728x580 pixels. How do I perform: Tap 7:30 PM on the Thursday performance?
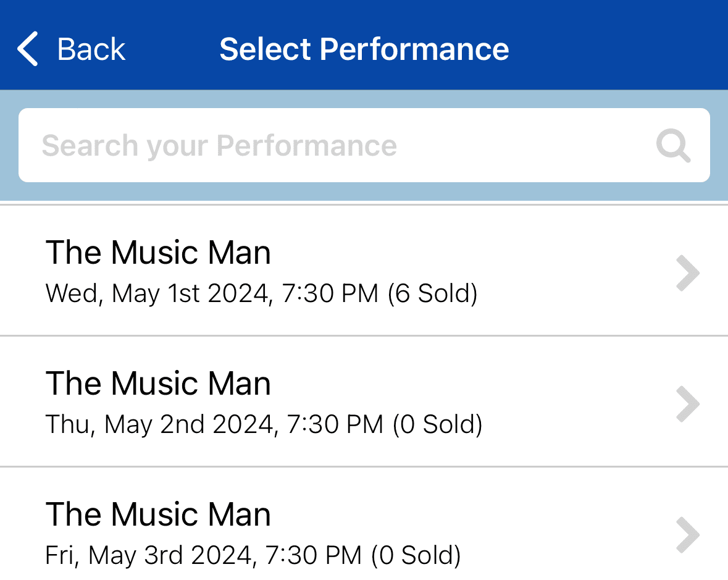[335, 424]
